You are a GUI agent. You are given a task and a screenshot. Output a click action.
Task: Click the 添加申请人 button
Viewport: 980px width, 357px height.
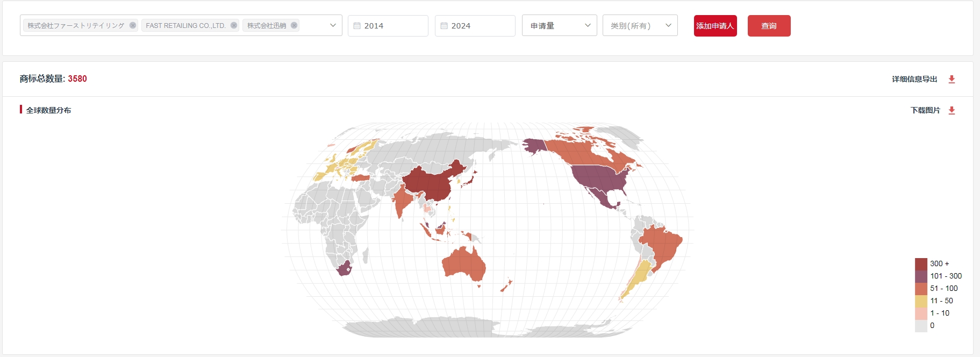point(715,26)
